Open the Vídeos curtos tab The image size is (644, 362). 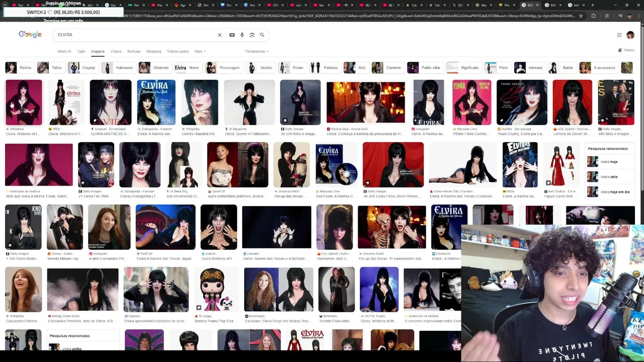tap(178, 51)
